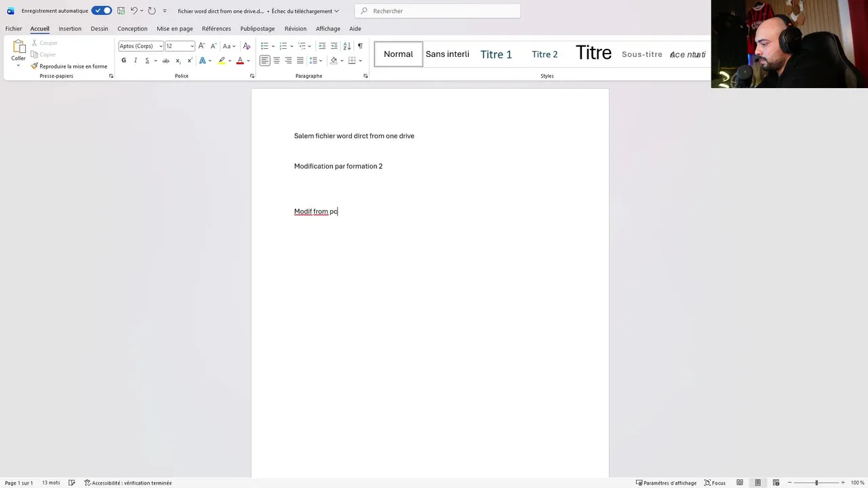Apply the Sans interligne style
The image size is (868, 488).
(448, 54)
